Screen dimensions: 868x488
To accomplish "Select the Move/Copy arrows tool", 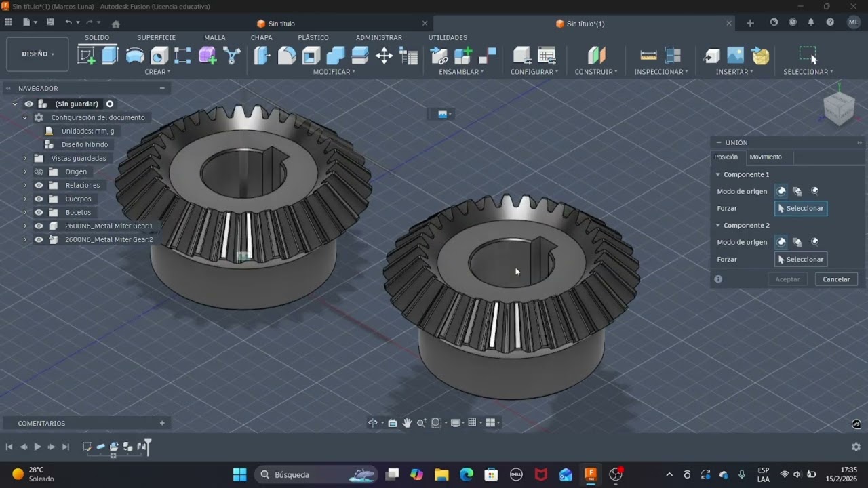I will coord(384,56).
